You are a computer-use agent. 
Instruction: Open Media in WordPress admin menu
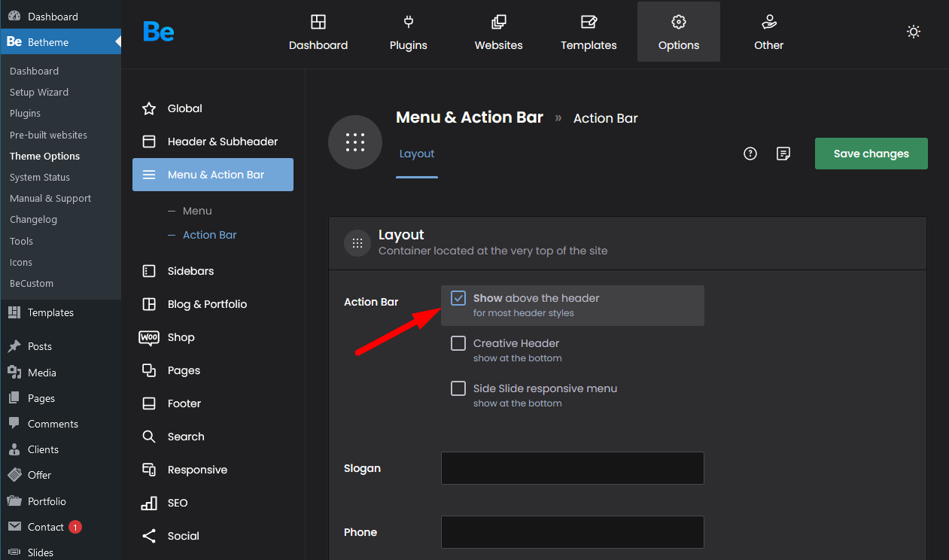click(60, 373)
